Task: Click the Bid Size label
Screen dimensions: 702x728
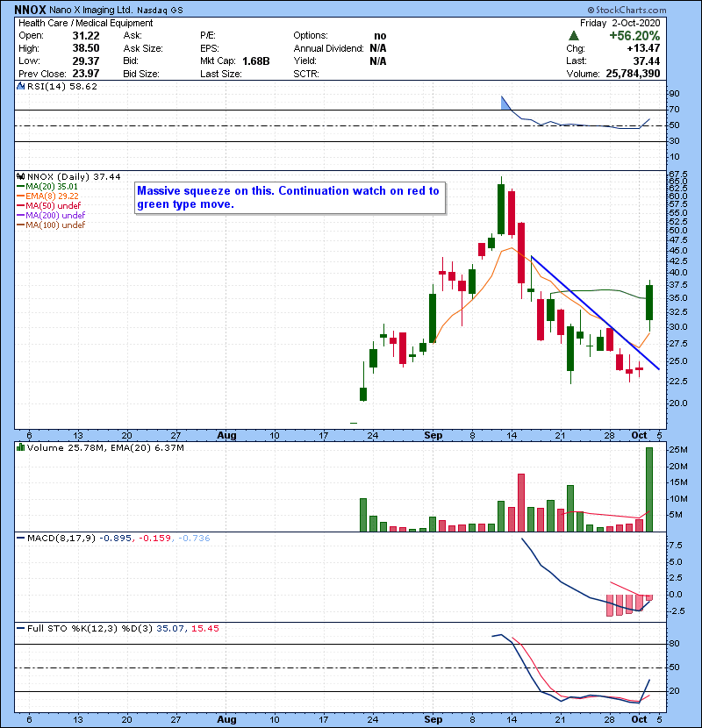Action: click(141, 74)
